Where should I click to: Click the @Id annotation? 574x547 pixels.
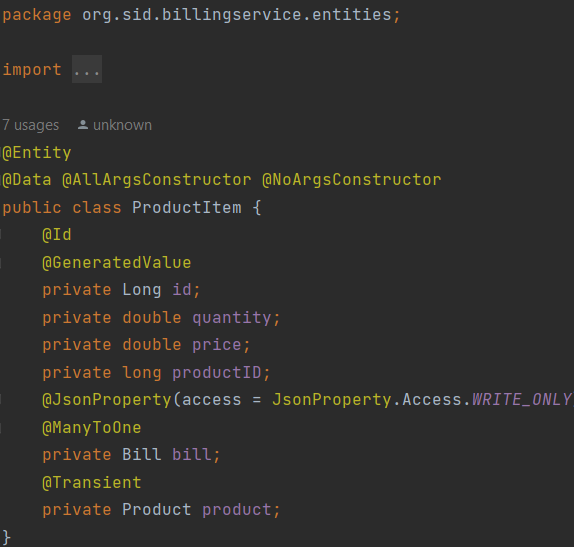(x=57, y=235)
